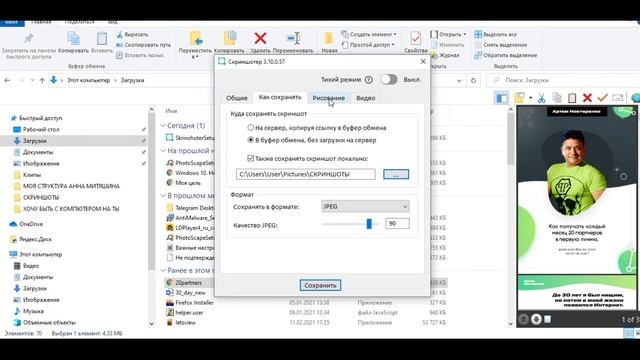This screenshot has width=640, height=360.
Task: Open the Переместить в ribbon dropdown
Action: (195, 45)
